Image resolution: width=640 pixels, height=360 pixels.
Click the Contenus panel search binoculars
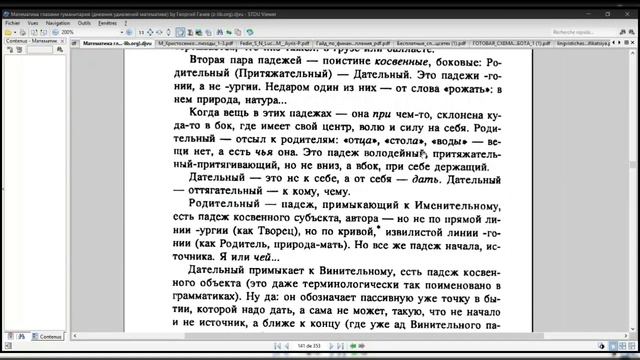(x=60, y=49)
